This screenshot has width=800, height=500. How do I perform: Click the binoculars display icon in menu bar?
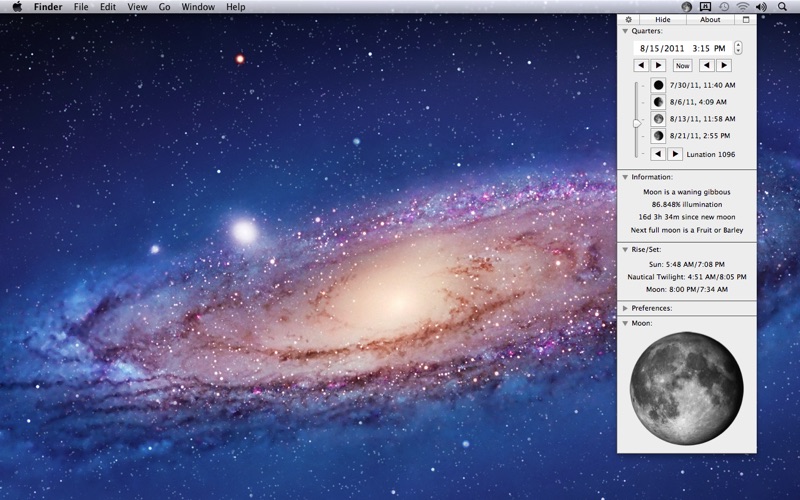(705, 7)
